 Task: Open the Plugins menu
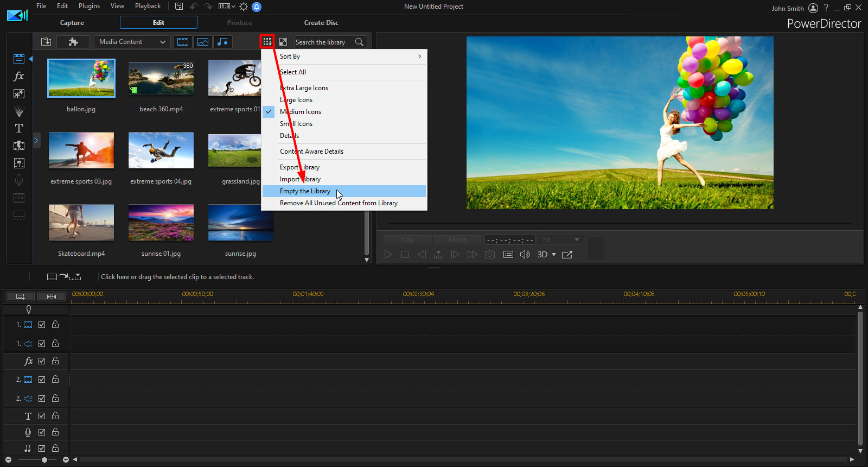click(89, 6)
